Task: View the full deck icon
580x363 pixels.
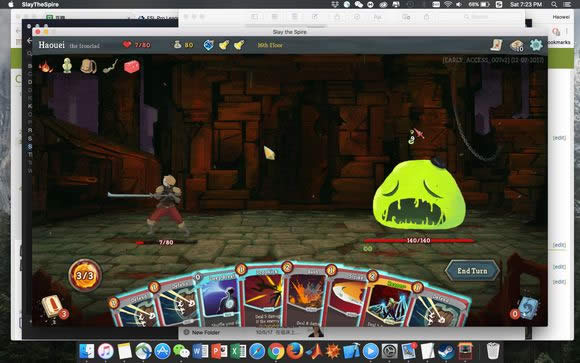Action: click(x=516, y=46)
